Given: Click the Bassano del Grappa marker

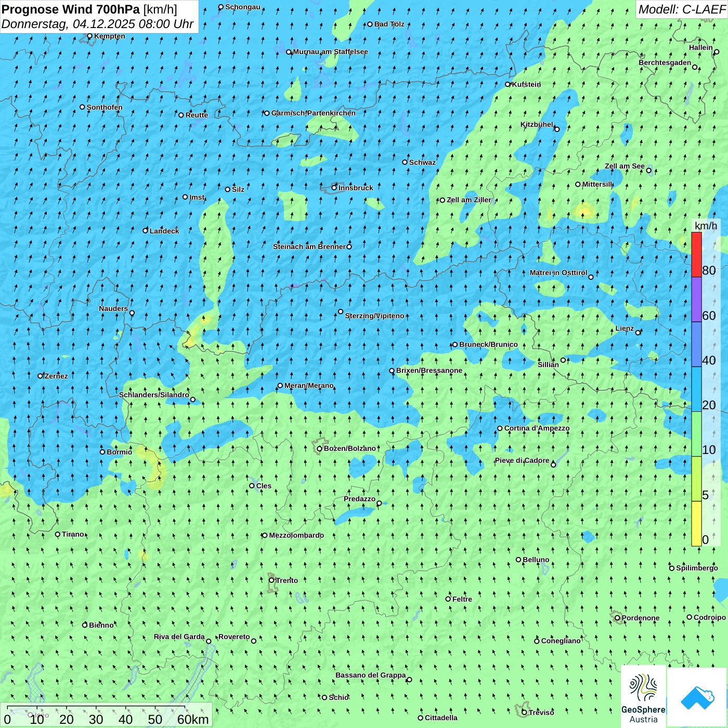Looking at the screenshot, I should [x=409, y=679].
